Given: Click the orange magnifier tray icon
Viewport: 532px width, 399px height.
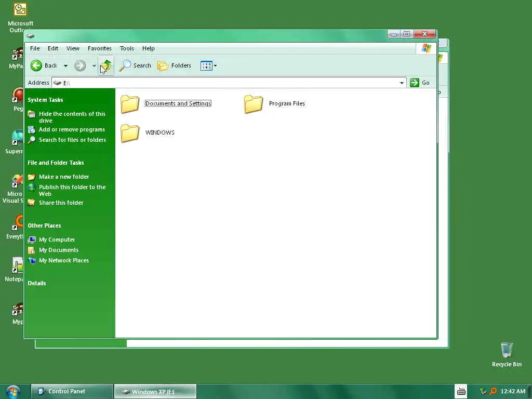Looking at the screenshot, I should pyautogui.click(x=493, y=391).
